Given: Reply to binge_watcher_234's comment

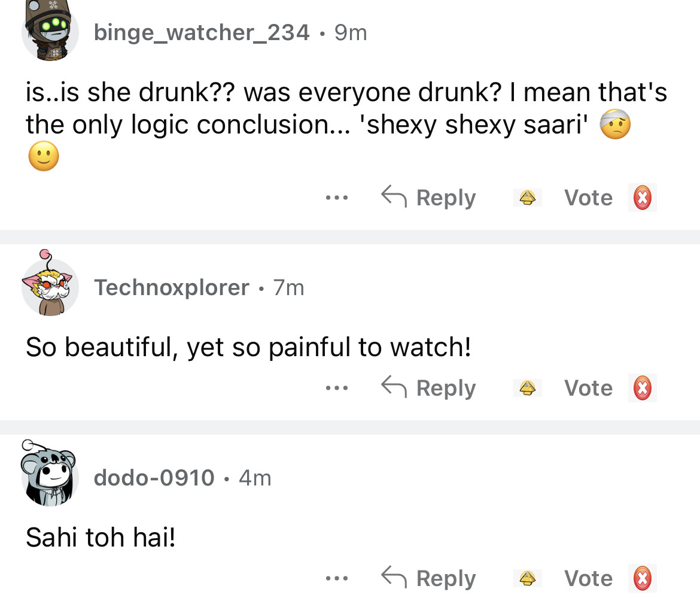Looking at the screenshot, I should [x=429, y=198].
